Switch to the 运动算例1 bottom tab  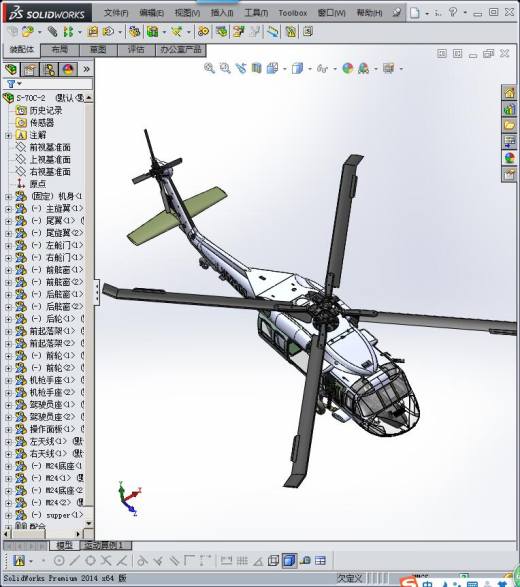(x=106, y=545)
